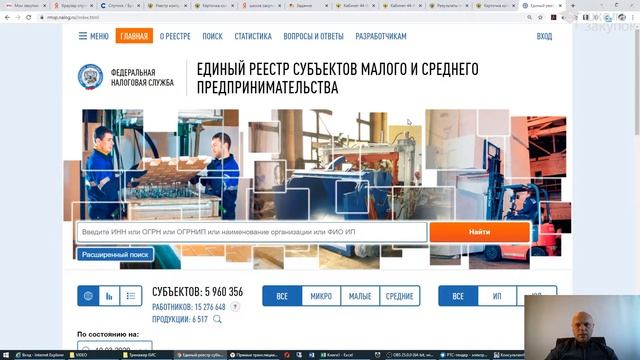The image size is (640, 360).
Task: Switch to the Задание browser tab
Action: coord(309,6)
